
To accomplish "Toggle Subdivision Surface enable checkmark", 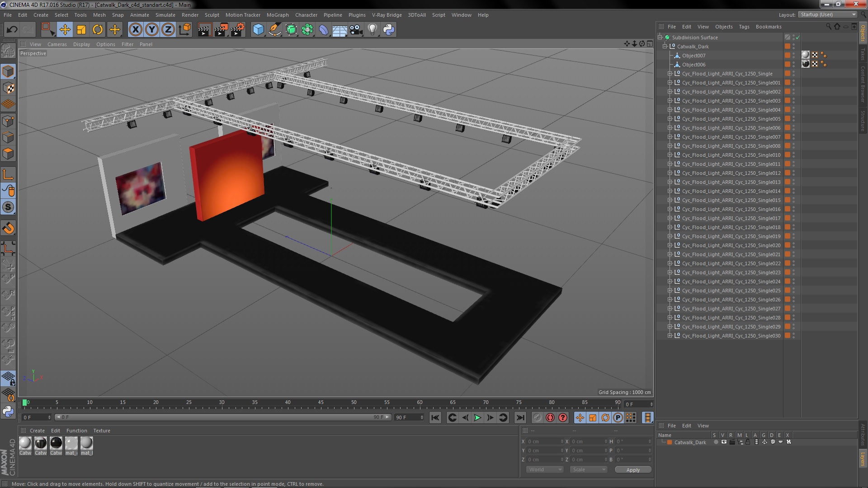I will pos(798,38).
